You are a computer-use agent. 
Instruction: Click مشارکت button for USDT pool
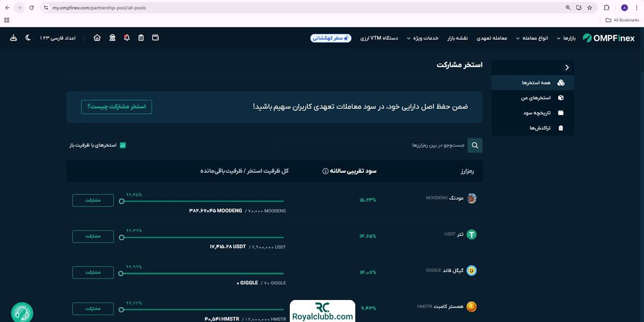pos(93,236)
